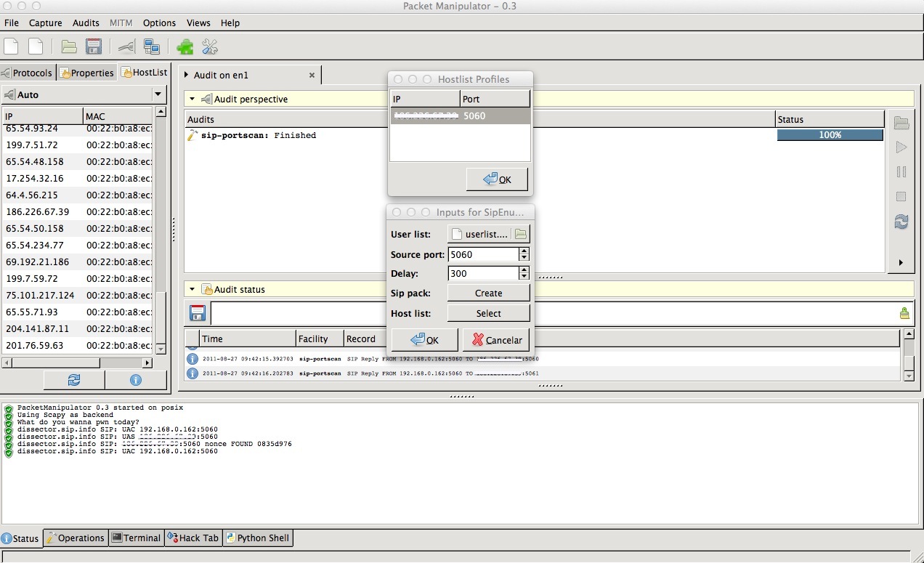Screen dimensions: 924x563
Task: Open the Audits menu
Action: tap(86, 23)
